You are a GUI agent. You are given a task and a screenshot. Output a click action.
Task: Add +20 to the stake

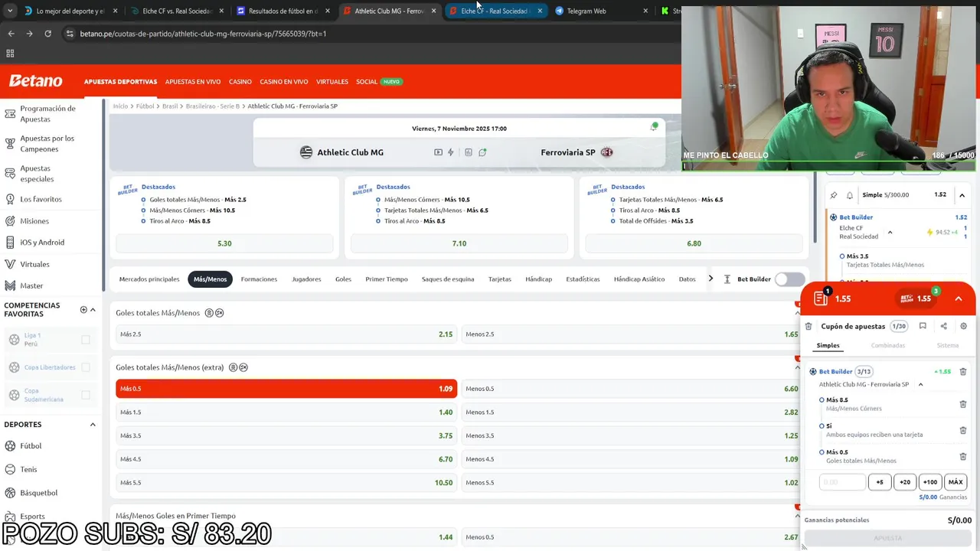905,482
